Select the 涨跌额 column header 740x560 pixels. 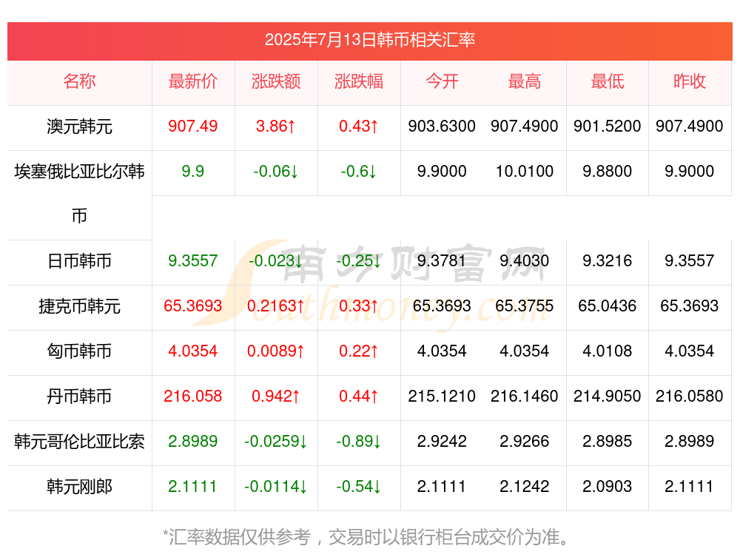pos(276,81)
